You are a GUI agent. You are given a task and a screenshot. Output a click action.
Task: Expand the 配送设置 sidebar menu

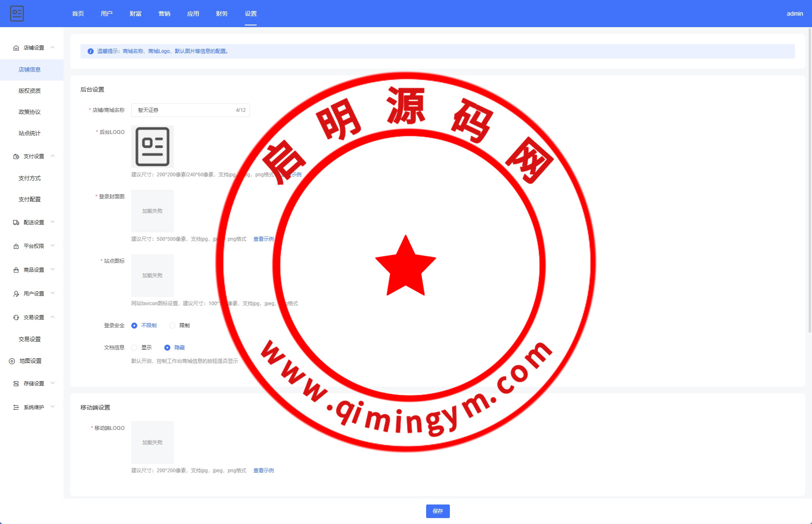pyautogui.click(x=34, y=223)
